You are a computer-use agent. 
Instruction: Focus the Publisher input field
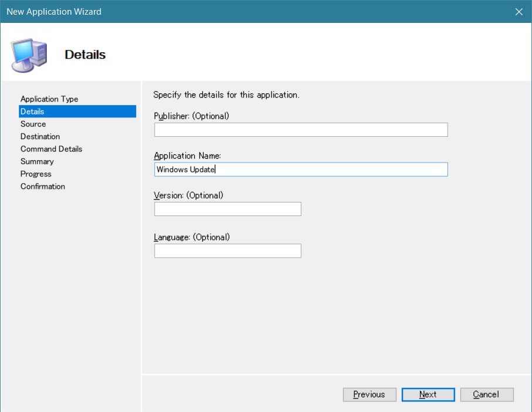pos(301,130)
